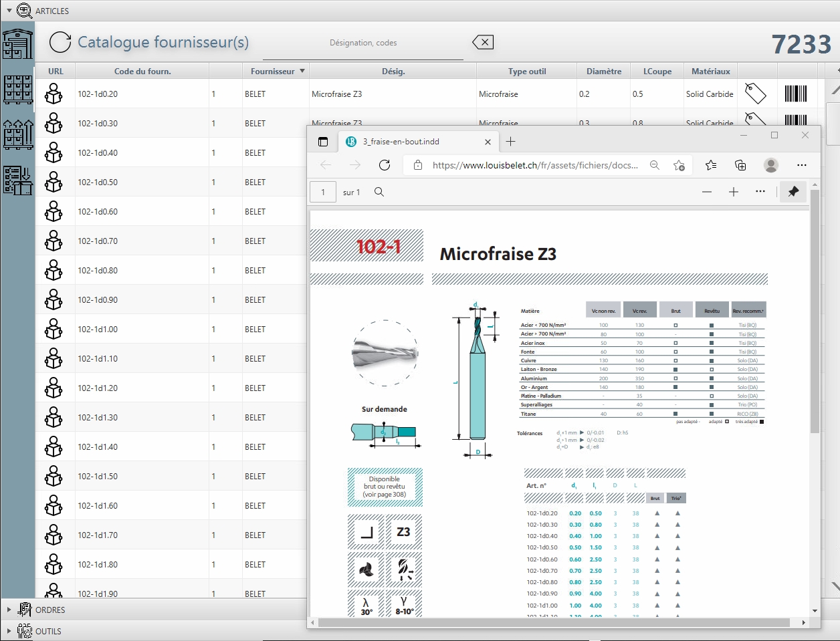Refresh the Catalogue fournisseur(s) list

pos(60,42)
